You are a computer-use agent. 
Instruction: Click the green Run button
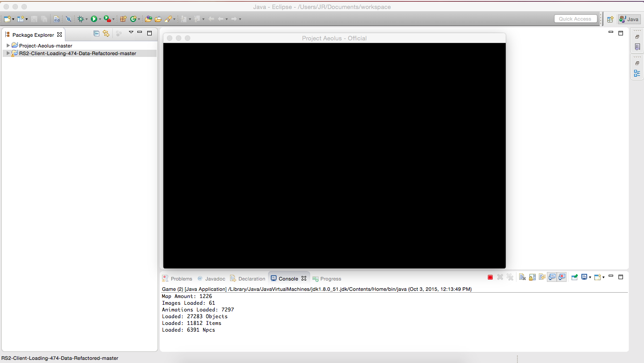[94, 19]
